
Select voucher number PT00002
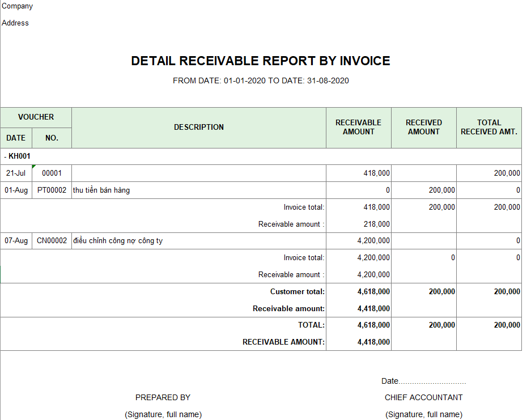click(52, 190)
